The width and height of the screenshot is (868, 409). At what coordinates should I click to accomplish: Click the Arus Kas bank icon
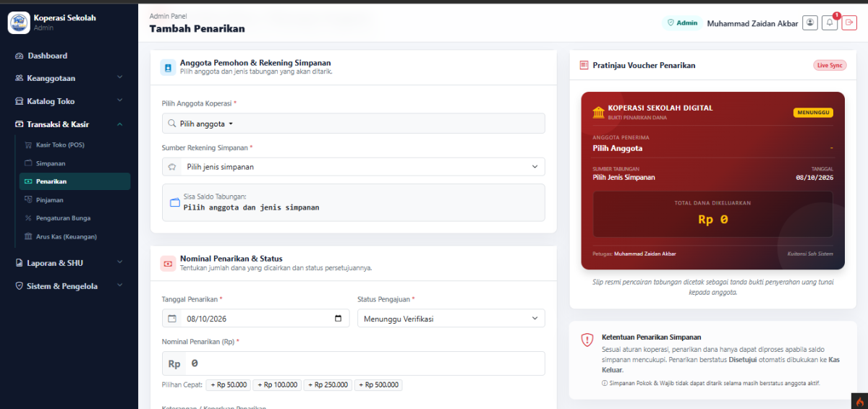(x=28, y=236)
